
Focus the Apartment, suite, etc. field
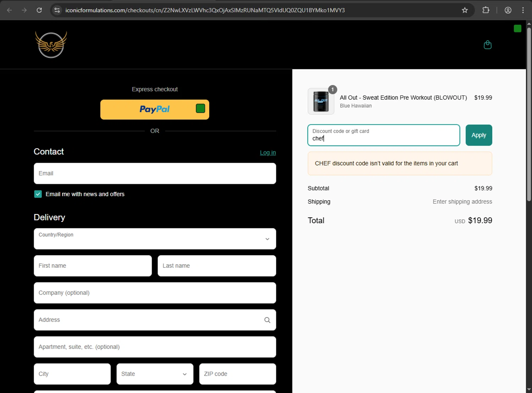pyautogui.click(x=155, y=347)
